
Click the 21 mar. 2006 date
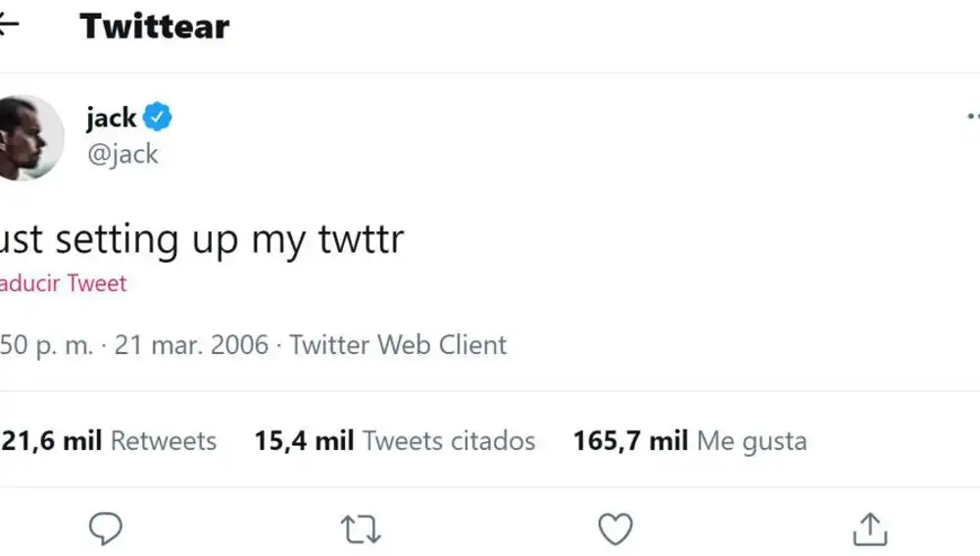click(x=191, y=345)
